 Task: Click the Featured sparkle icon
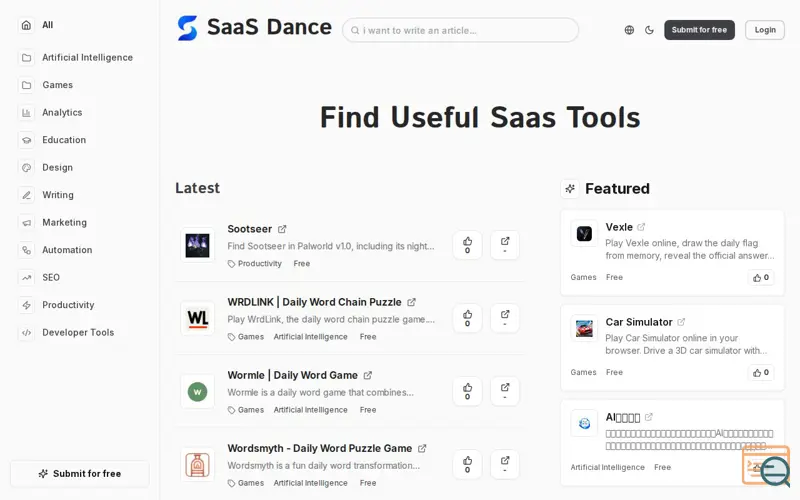coord(570,189)
